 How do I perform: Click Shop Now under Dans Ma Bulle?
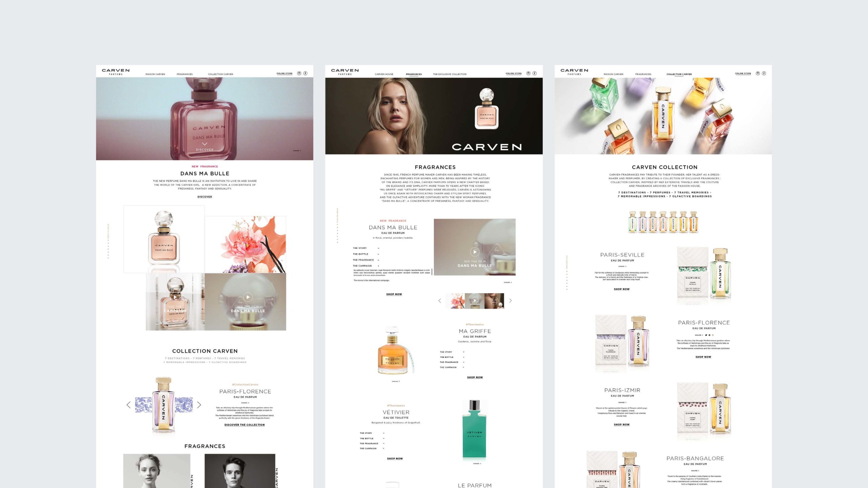tap(394, 294)
